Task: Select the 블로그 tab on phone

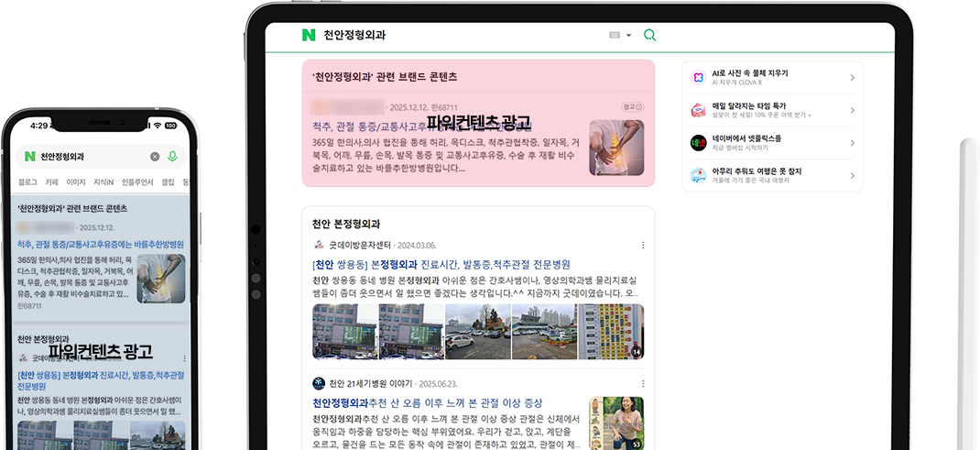Action: [x=27, y=182]
